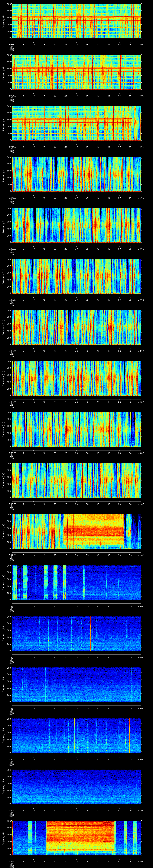Click the '5:39:00' start time label
Screen dimensions: 153x868
(12, 453)
